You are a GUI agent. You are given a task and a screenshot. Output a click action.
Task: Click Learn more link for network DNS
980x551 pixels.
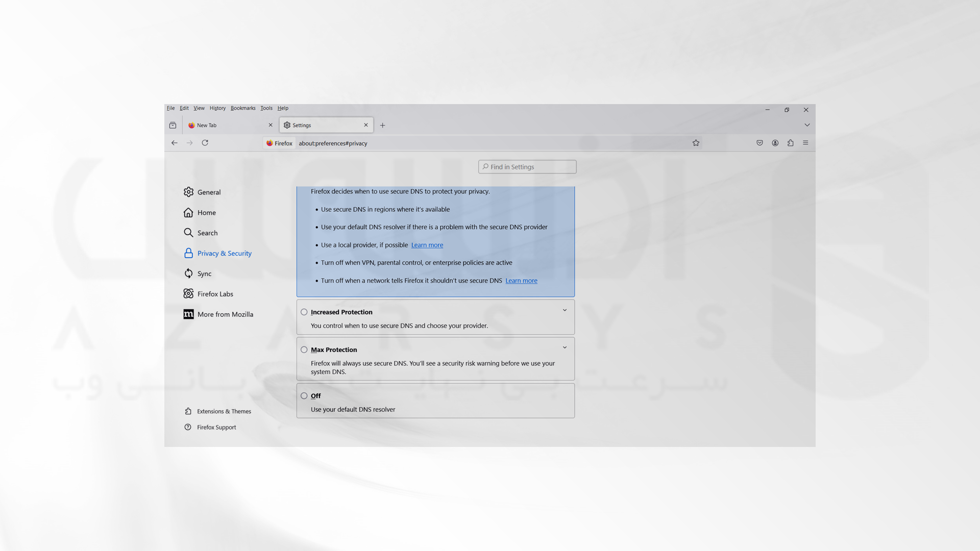521,280
